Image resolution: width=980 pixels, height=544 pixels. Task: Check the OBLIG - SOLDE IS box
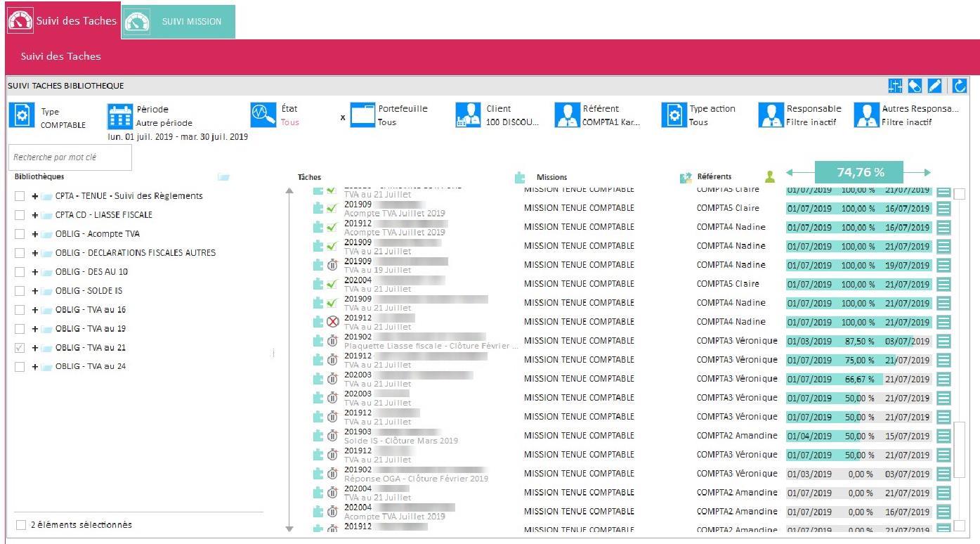(x=20, y=291)
